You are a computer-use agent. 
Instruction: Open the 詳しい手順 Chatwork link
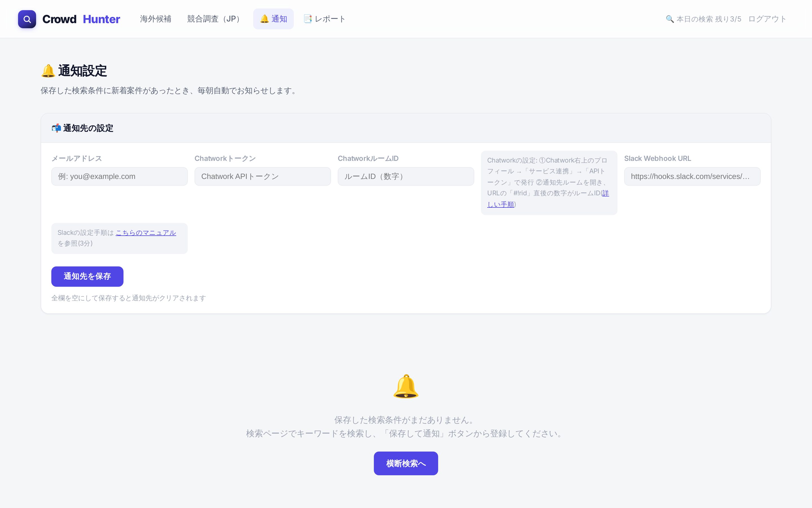[501, 204]
